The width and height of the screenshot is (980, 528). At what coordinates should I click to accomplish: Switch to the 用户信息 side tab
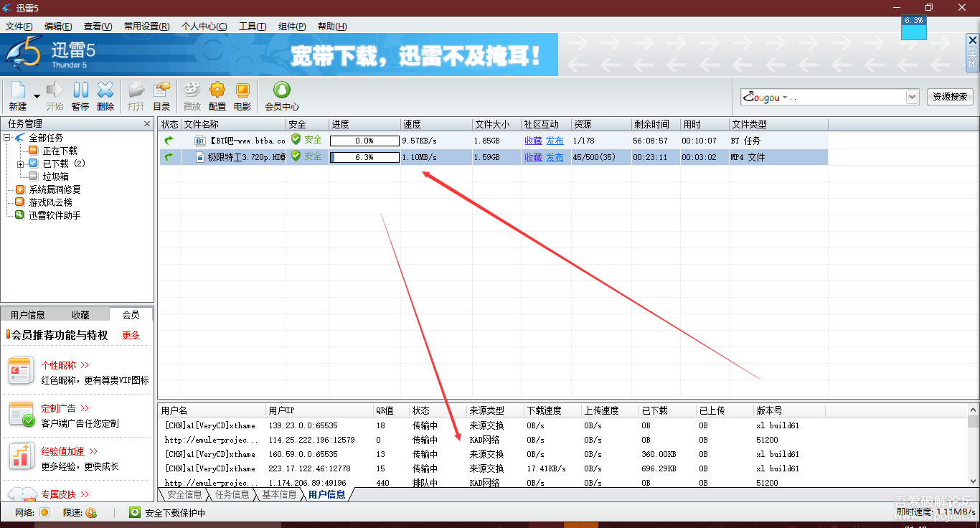[x=27, y=314]
